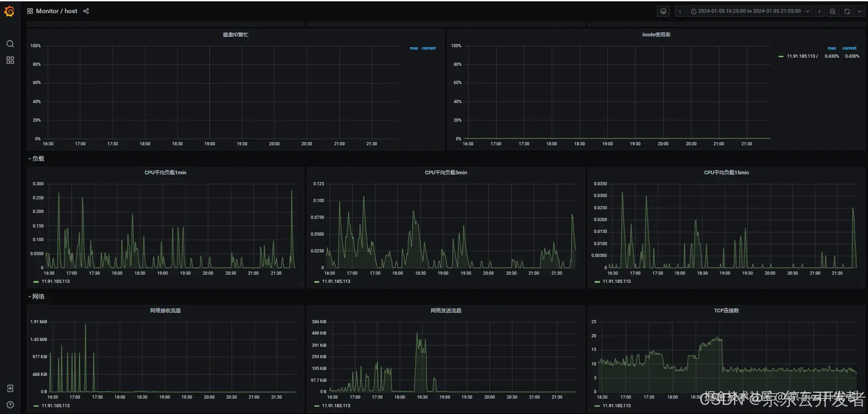
Task: Refresh the dashboard
Action: click(847, 11)
